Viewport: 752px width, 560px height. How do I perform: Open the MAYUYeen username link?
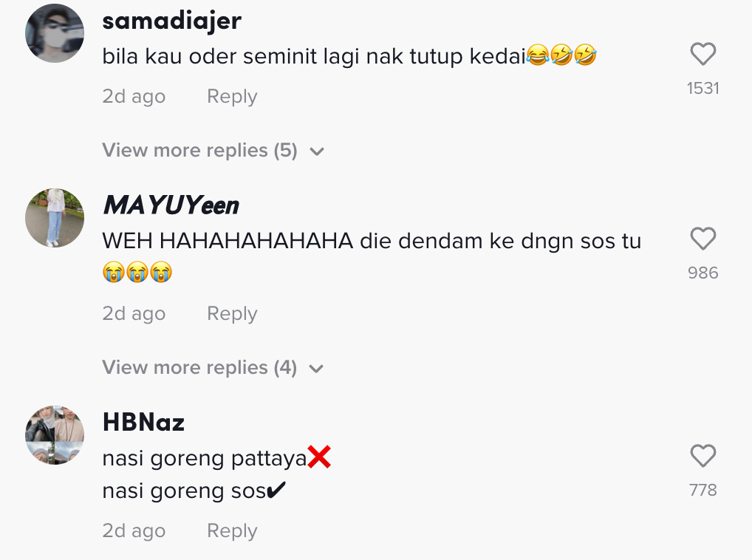171,205
